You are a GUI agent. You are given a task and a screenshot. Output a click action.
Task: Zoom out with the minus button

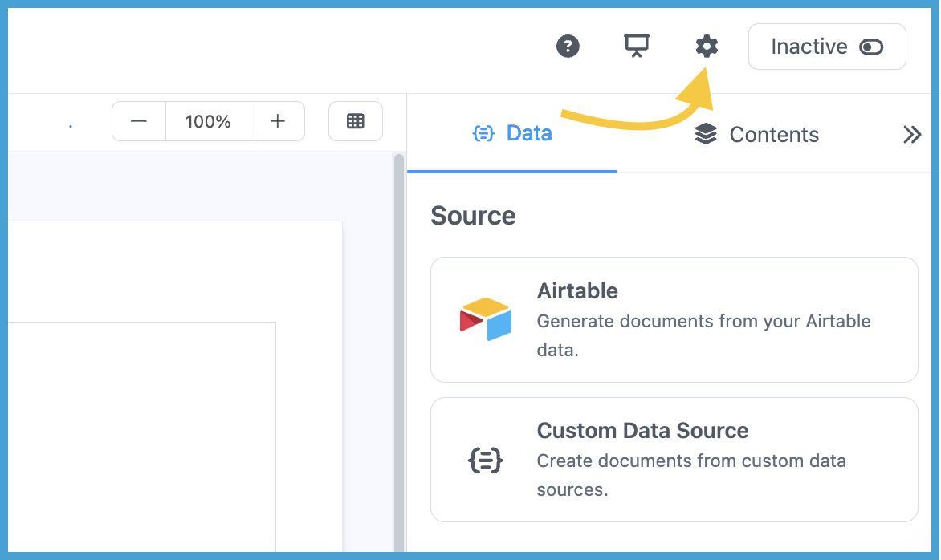(x=139, y=121)
